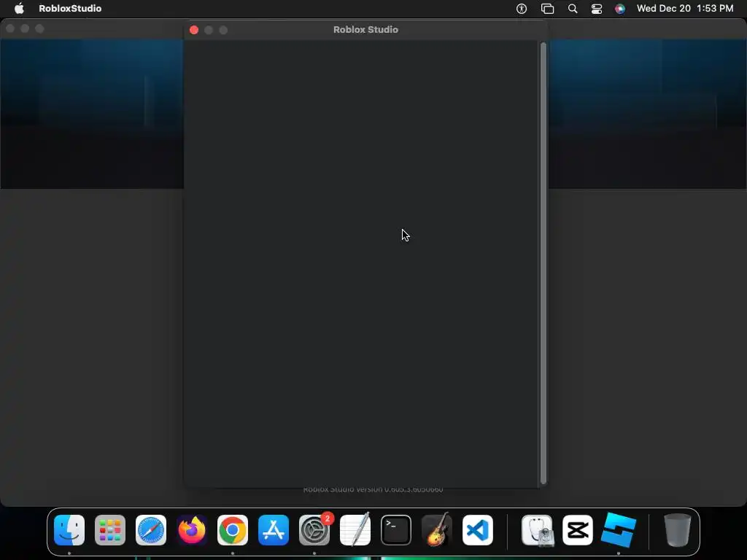This screenshot has width=747, height=560.
Task: Open Terminal from the Dock
Action: pos(396,529)
